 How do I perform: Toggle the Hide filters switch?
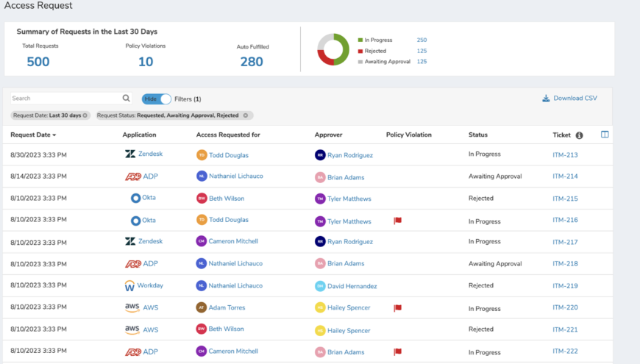click(x=157, y=99)
